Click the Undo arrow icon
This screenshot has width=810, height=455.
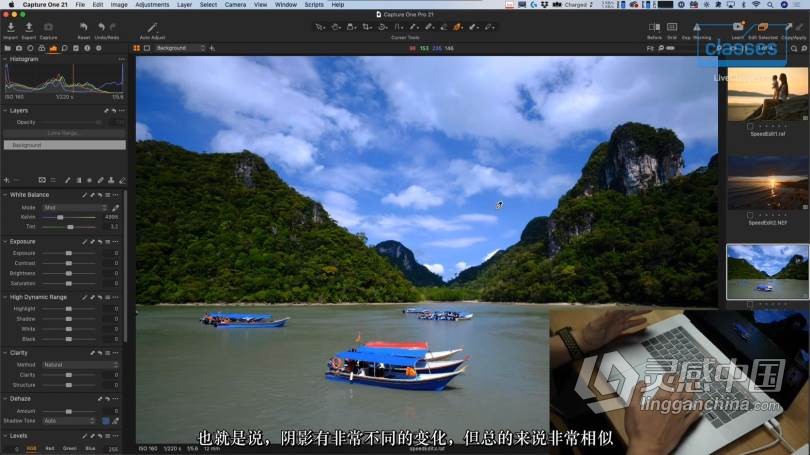pyautogui.click(x=101, y=27)
